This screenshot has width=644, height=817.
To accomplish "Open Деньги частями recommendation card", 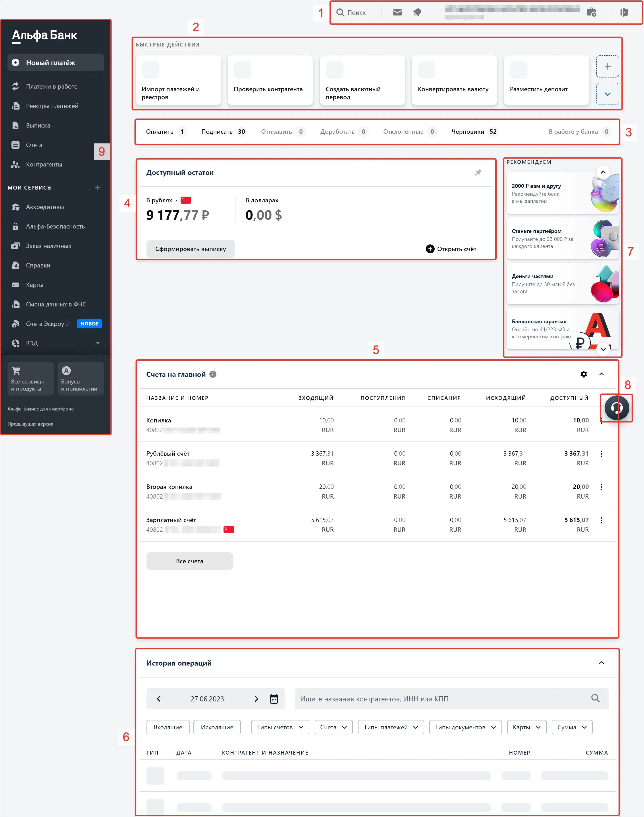I will tap(563, 284).
